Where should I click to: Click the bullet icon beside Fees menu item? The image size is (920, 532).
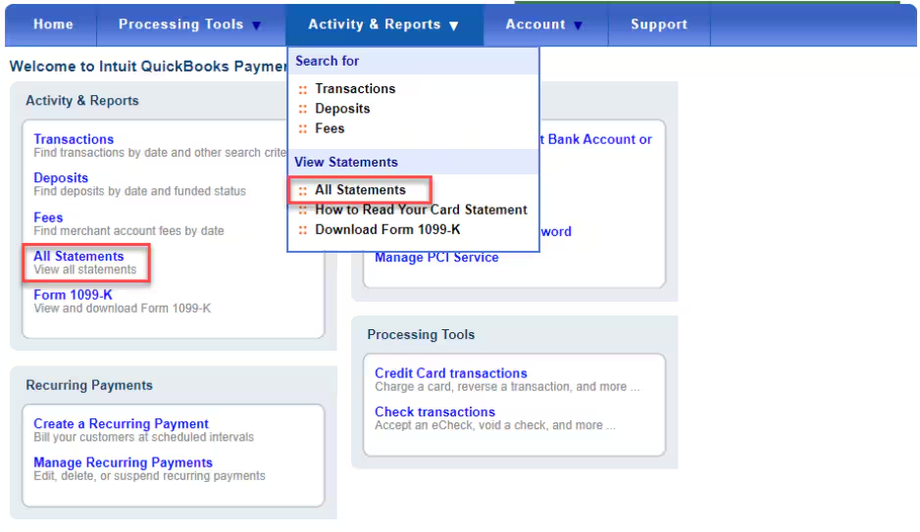[303, 129]
